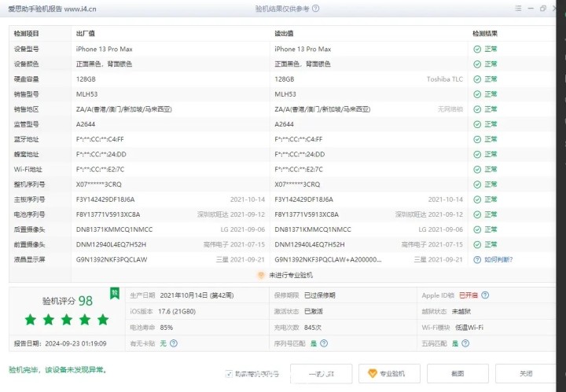The height and width of the screenshot is (392, 566).
Task: Click the green check icon in 销售型号 row
Action: click(477, 94)
